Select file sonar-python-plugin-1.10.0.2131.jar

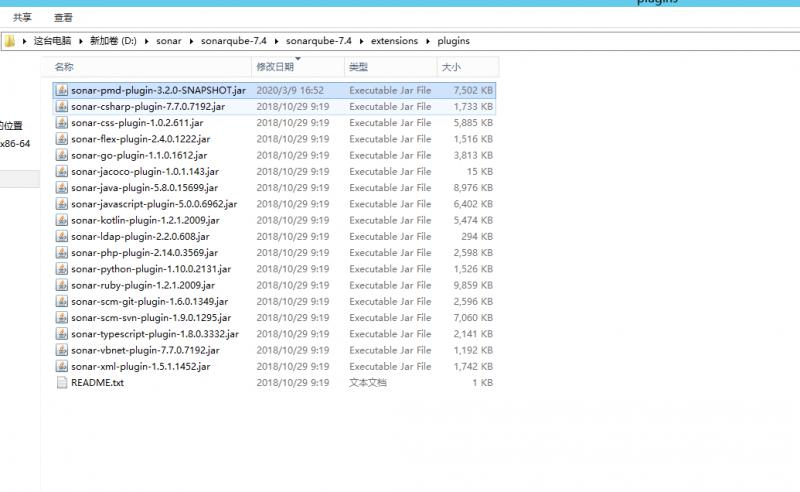[x=151, y=269]
